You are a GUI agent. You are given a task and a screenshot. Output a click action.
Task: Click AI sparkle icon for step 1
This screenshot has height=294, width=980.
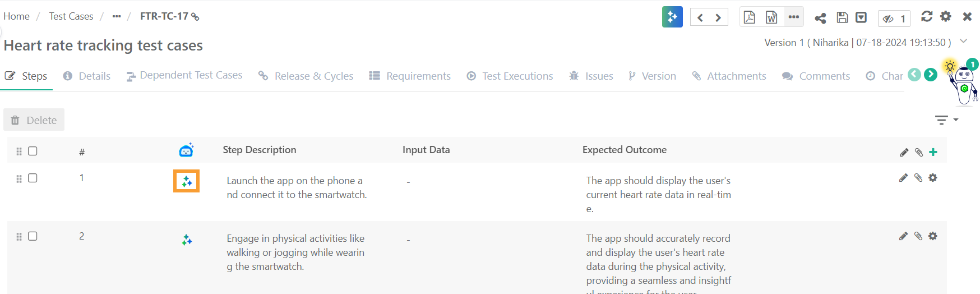point(187,181)
